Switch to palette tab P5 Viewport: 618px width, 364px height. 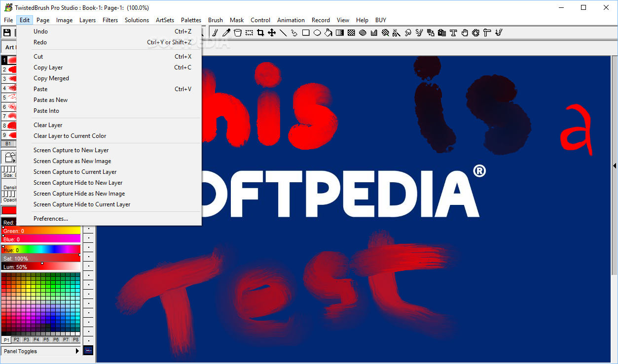tap(46, 340)
